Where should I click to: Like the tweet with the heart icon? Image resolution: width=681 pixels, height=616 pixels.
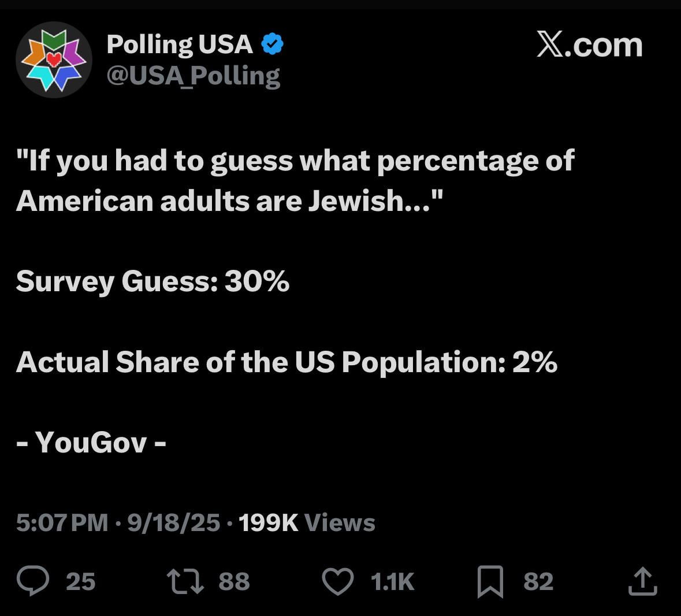click(337, 581)
